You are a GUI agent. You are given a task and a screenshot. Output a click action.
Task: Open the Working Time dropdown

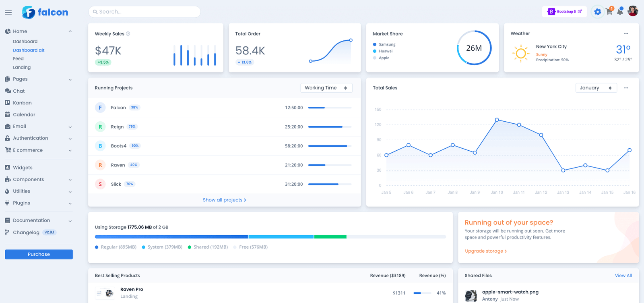326,88
